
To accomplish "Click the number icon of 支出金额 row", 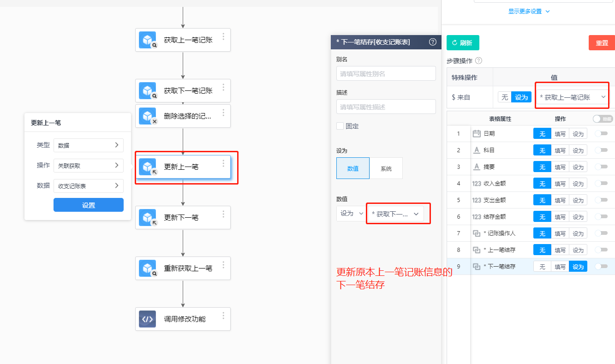I will pos(477,200).
